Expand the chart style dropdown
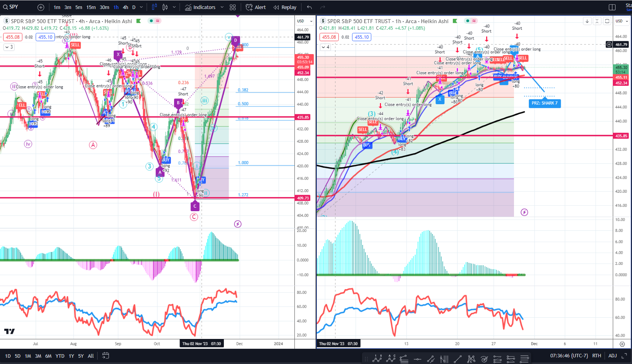The height and width of the screenshot is (364, 632). pyautogui.click(x=174, y=7)
